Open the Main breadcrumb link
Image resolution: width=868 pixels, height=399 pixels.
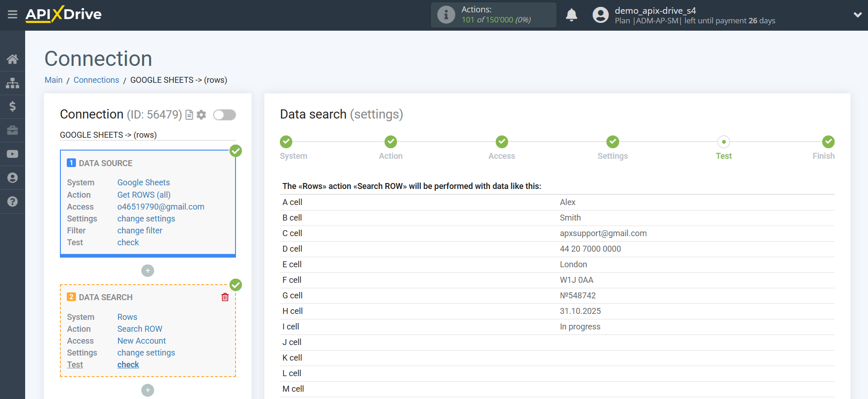tap(54, 80)
